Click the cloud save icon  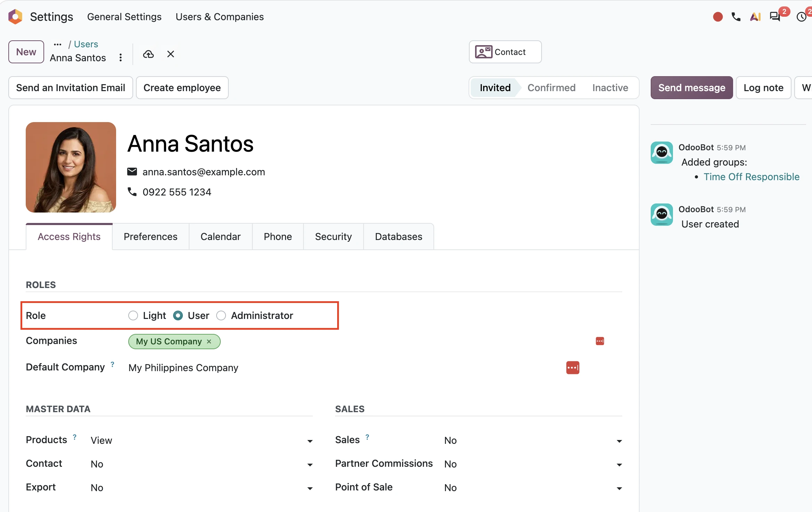pyautogui.click(x=148, y=54)
